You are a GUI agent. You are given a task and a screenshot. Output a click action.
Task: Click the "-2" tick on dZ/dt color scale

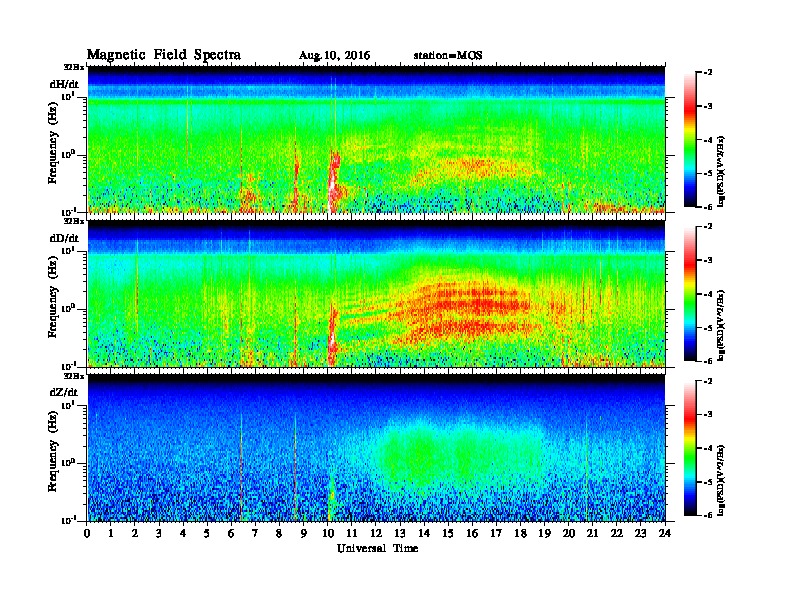[x=708, y=381]
